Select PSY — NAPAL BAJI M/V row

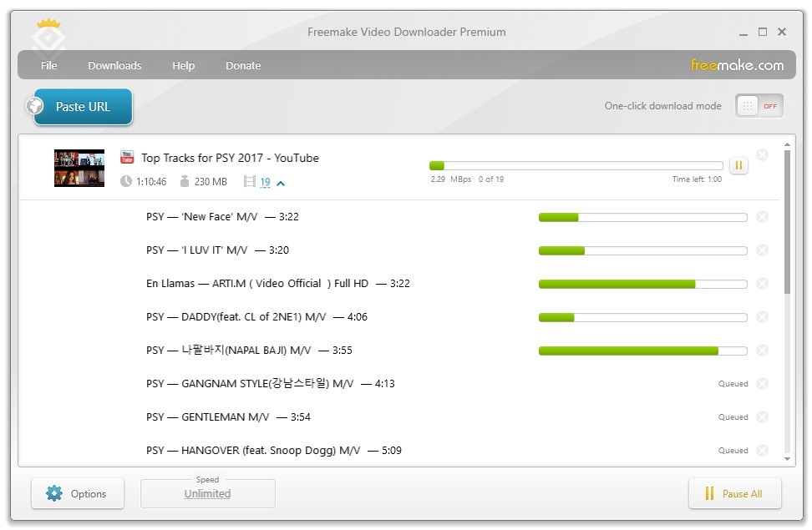[398, 351]
